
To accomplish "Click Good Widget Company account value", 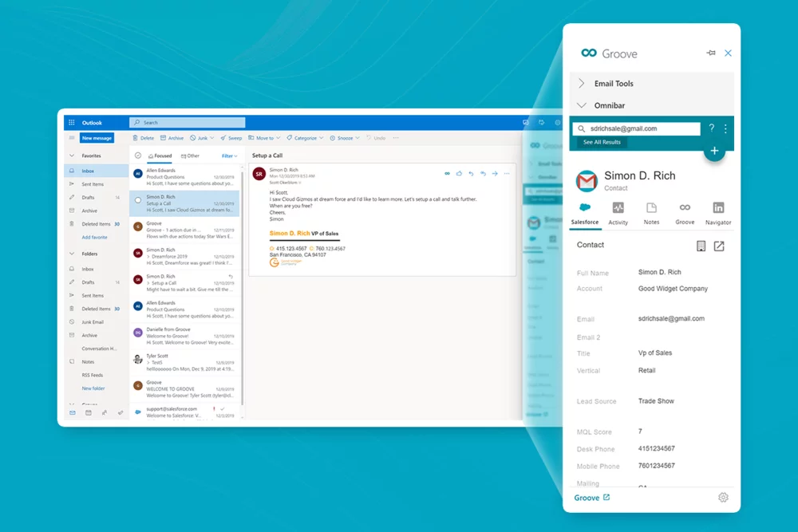I will tap(673, 289).
